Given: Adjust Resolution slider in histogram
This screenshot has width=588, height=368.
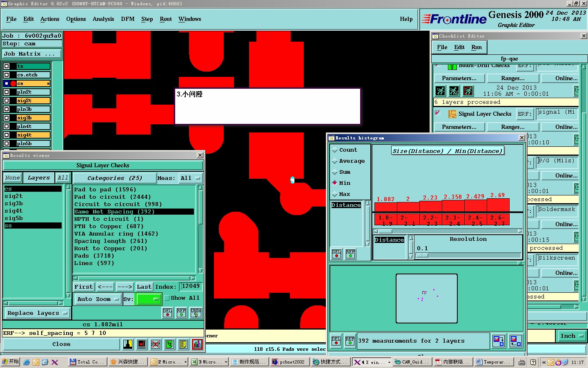Looking at the screenshot, I should pyautogui.click(x=422, y=256).
